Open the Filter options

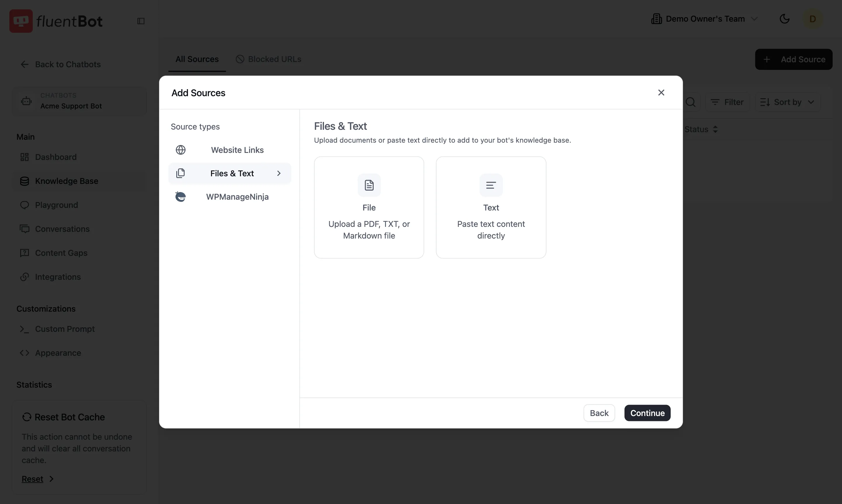pos(727,102)
